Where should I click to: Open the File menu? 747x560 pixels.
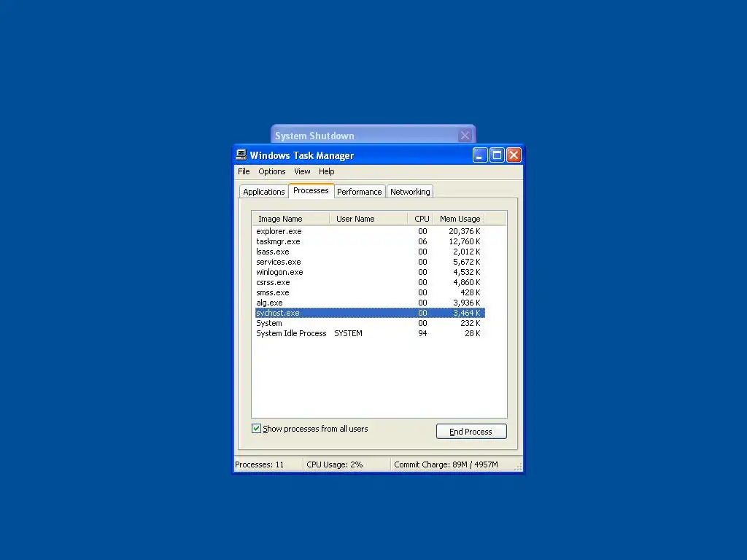click(244, 171)
